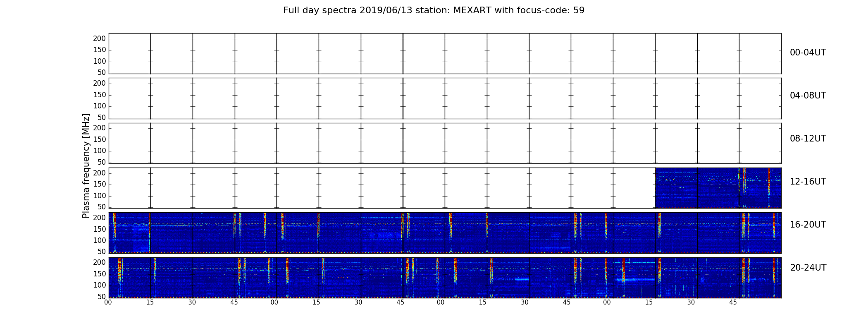Open the 16-20UT spectrogram panel
Image resolution: width=868 pixels, height=331 pixels.
445,233
